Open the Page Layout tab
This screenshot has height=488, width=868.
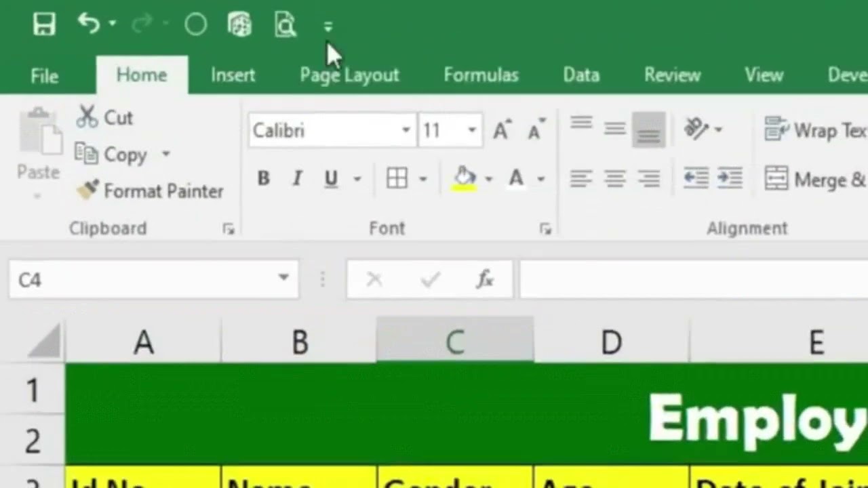point(350,75)
